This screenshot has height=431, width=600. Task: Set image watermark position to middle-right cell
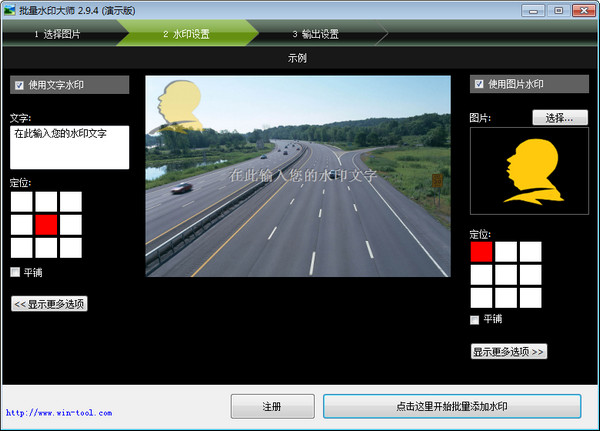[x=531, y=274]
